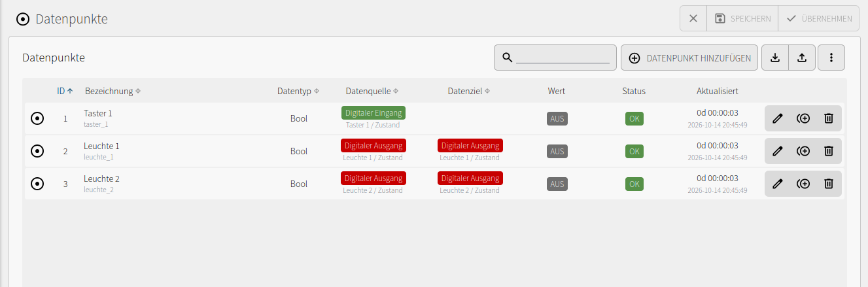Click SPEICHERN button
This screenshot has height=287, width=868.
[x=742, y=18]
